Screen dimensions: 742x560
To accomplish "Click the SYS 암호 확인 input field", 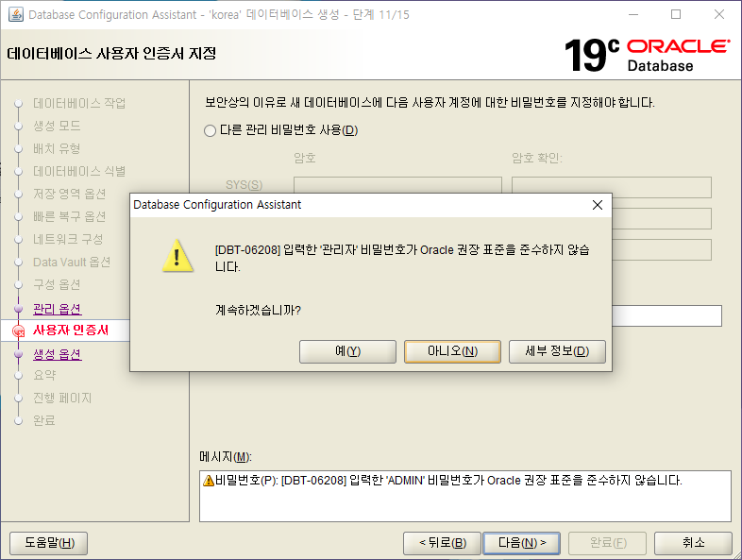I will (x=612, y=188).
